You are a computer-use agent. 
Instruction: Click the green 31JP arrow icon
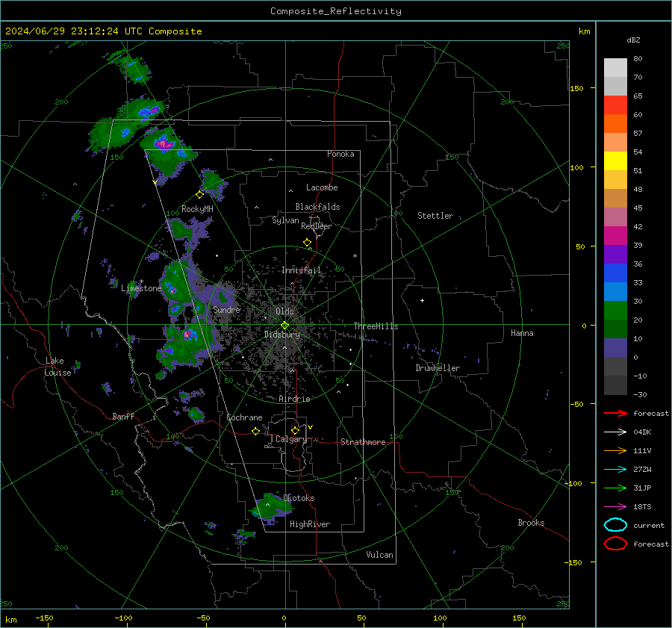(x=615, y=488)
